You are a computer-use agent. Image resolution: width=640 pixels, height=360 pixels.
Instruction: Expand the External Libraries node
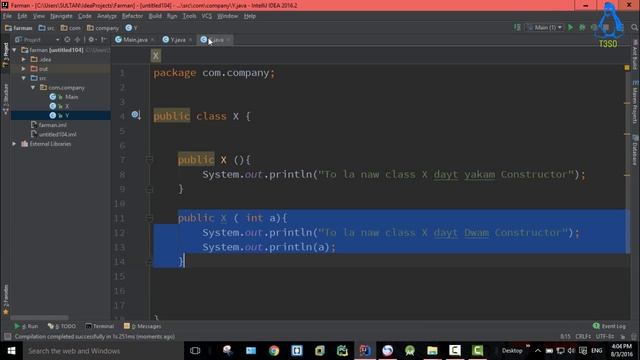14,144
